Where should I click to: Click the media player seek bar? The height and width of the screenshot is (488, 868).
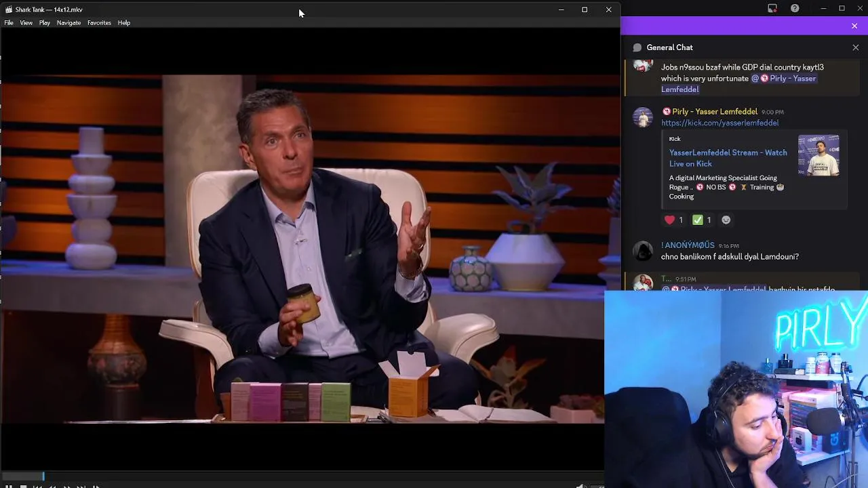[x=302, y=476]
